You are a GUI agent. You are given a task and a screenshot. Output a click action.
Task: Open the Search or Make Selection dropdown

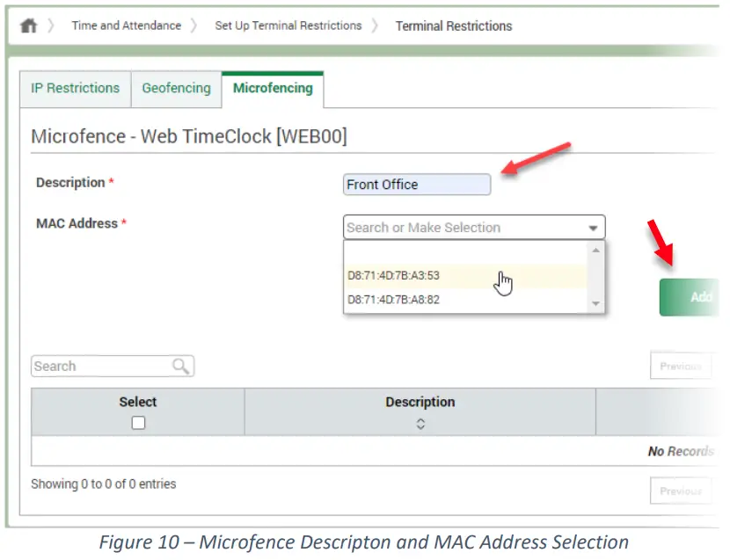466,227
